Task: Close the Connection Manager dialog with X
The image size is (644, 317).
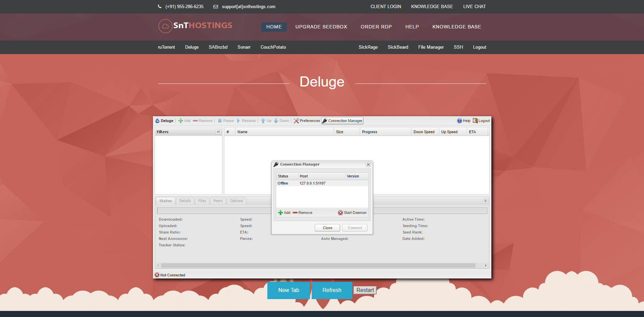Action: point(368,165)
